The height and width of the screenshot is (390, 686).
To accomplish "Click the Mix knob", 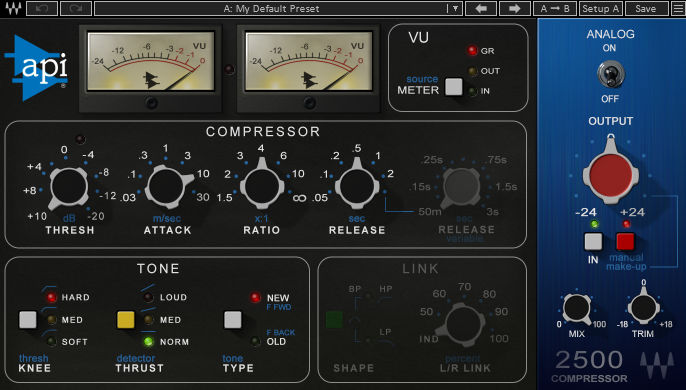I will click(x=577, y=308).
